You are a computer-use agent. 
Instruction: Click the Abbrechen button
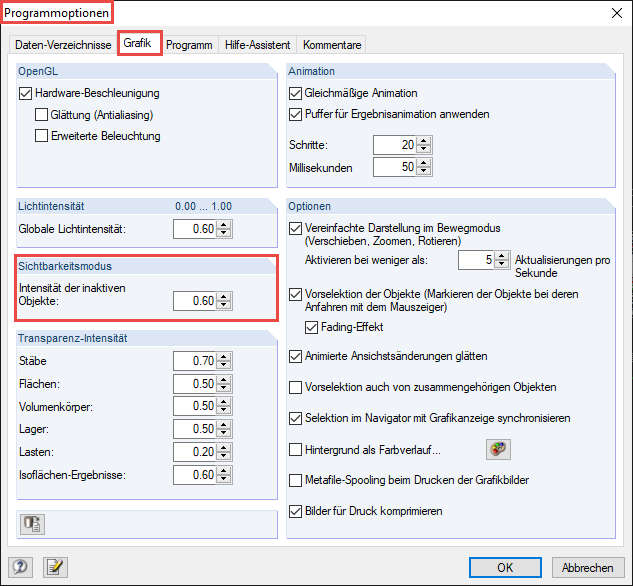(588, 567)
